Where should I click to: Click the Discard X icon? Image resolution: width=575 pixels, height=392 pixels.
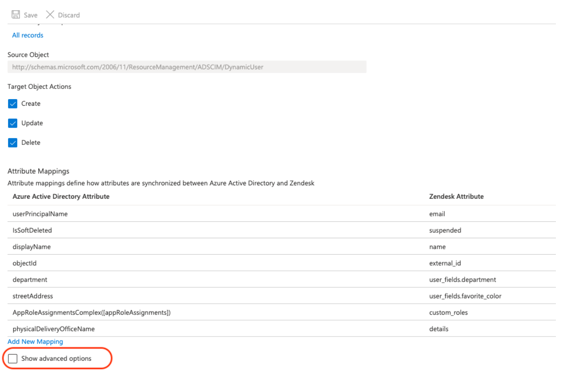point(50,15)
